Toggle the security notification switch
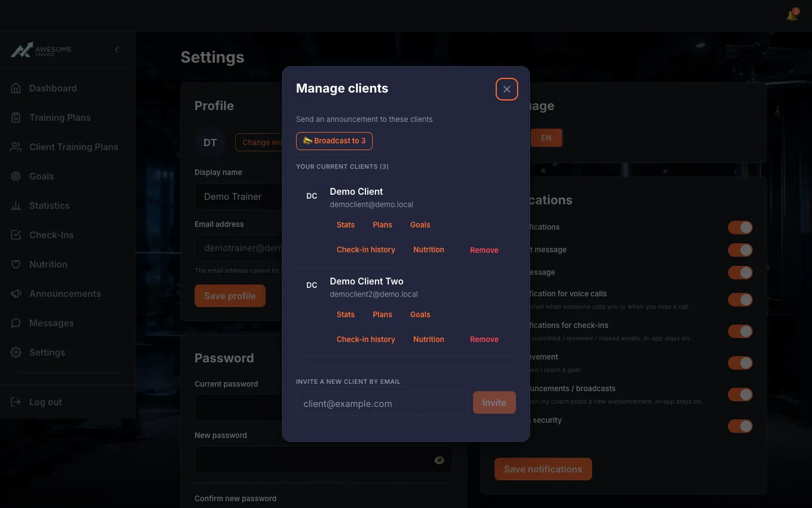Screen dimensions: 812x508 pyautogui.click(x=740, y=426)
